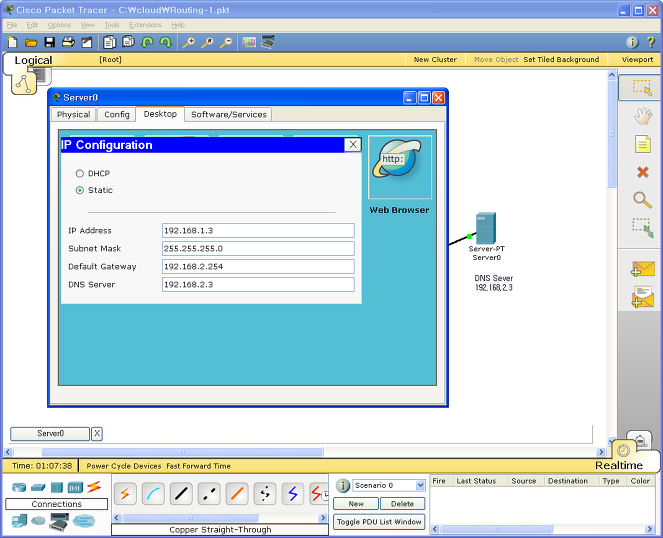Viewport: 663px width, 538px height.
Task: Choose the Place Note tool
Action: coord(643,144)
